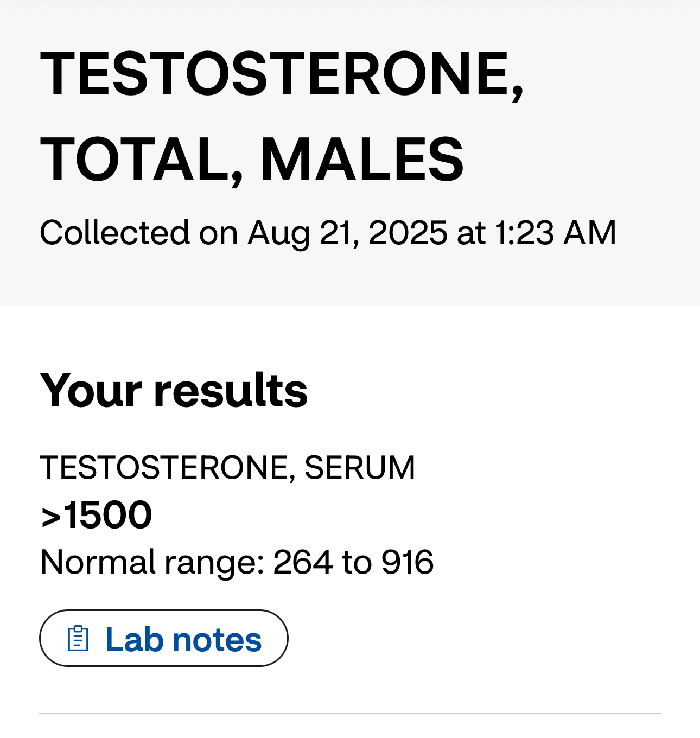Select the 264 lower bound value
Screen dimensions: 700x738
point(302,562)
